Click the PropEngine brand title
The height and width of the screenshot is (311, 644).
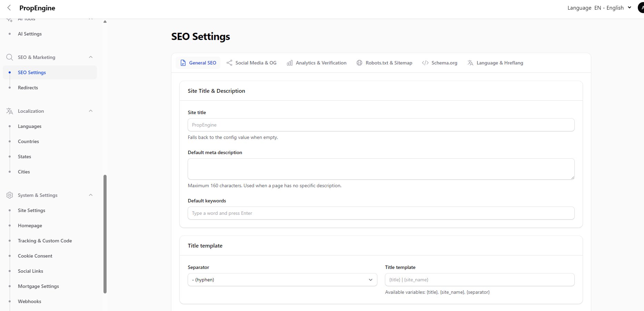[37, 8]
